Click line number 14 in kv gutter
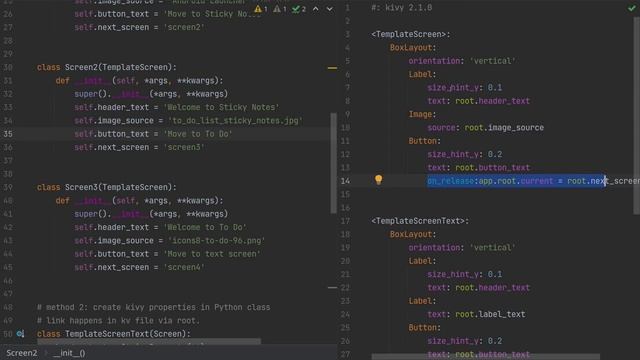640x360 pixels. click(x=345, y=181)
